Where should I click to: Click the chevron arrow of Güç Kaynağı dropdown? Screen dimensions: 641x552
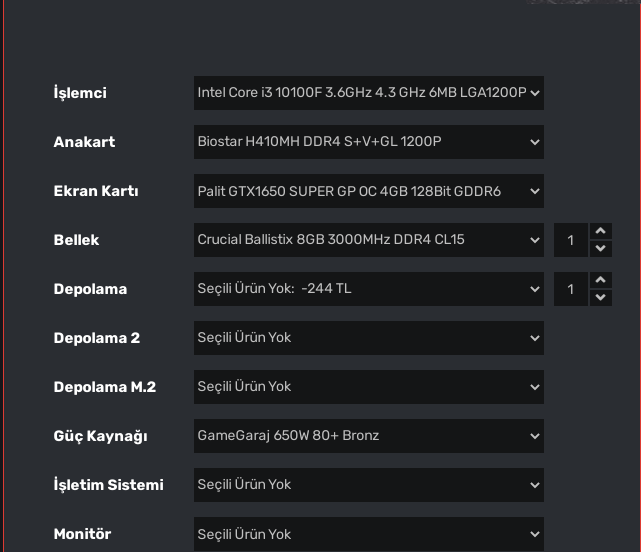[535, 436]
